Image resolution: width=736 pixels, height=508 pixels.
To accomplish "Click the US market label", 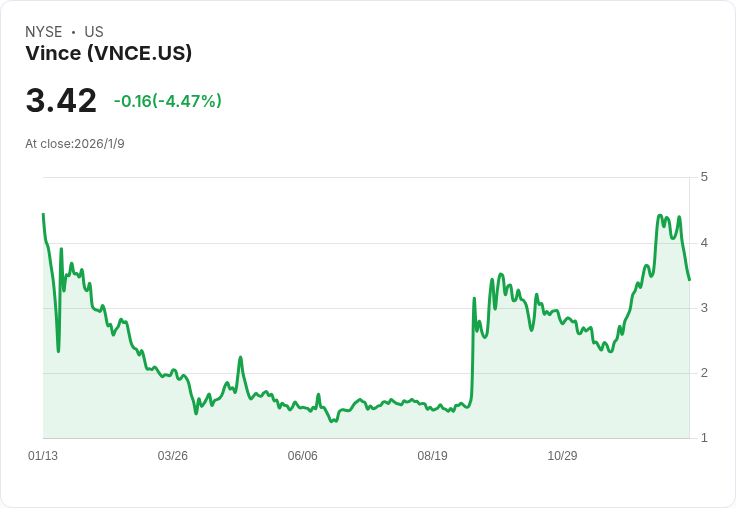I will pos(94,32).
